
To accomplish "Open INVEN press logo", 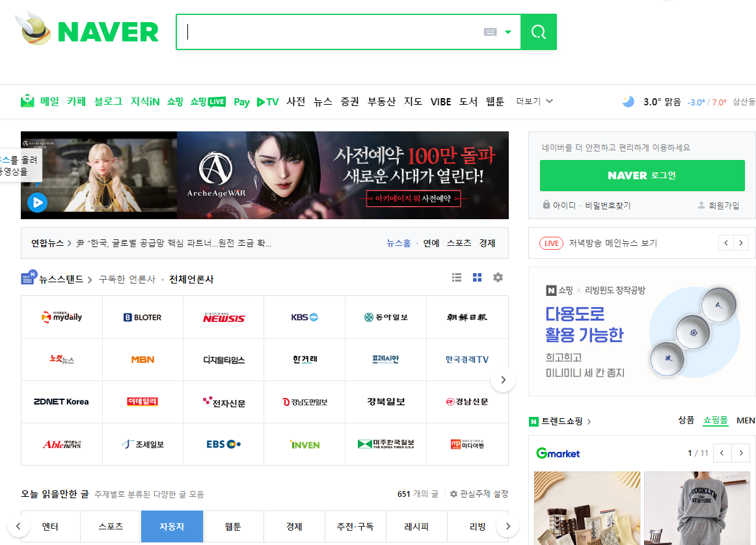I will 304,444.
